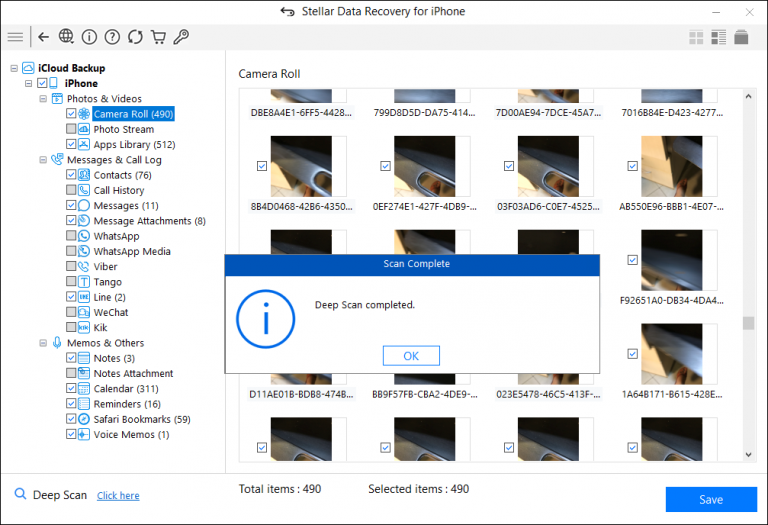Open the shopping cart buy icon
The height and width of the screenshot is (525, 768).
158,37
